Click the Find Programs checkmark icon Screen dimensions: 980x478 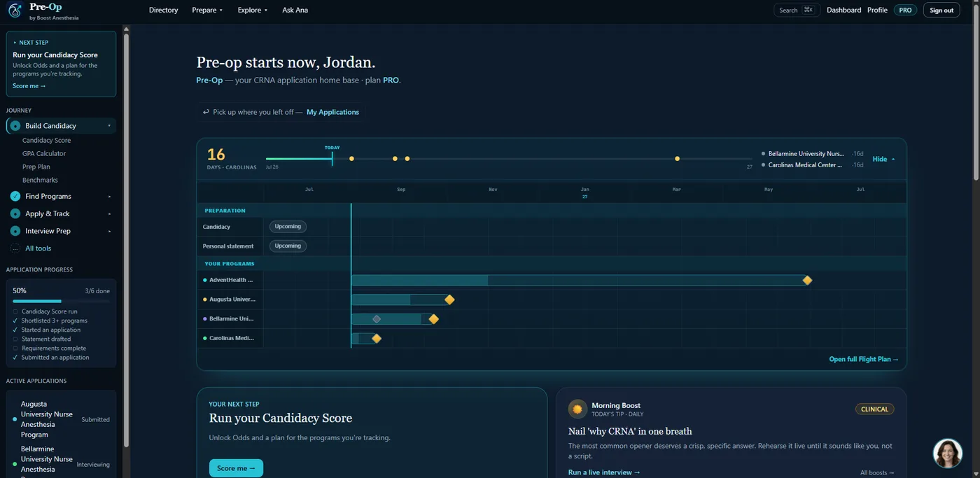15,197
